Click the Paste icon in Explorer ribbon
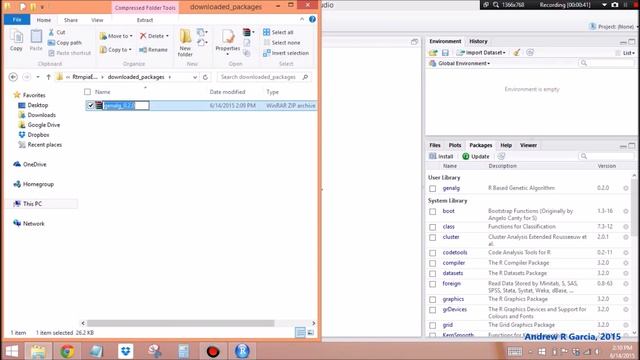Viewport: 640px width, 360px height. coord(36,40)
